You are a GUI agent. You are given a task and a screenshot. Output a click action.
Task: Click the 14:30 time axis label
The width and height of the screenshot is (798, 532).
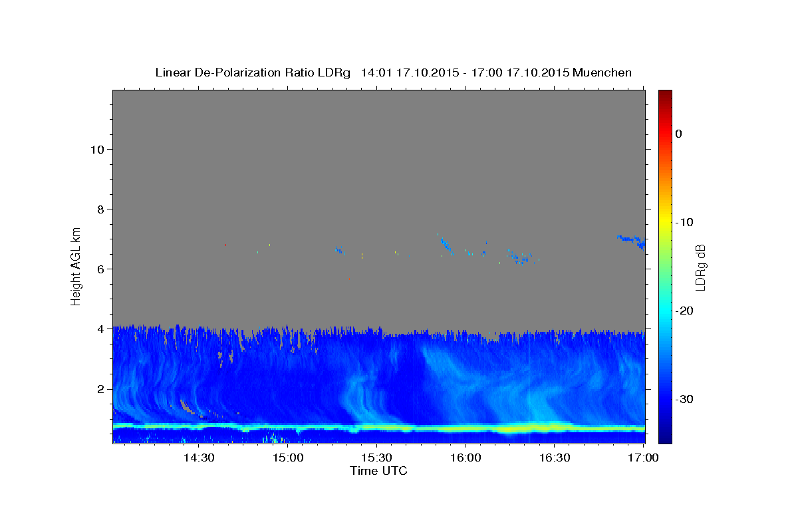coord(199,458)
